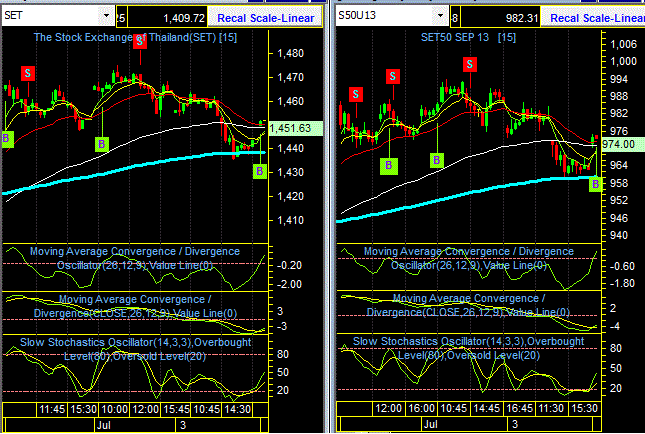Click the 11:45 time label in SET chart
The image size is (645, 434).
click(x=52, y=409)
